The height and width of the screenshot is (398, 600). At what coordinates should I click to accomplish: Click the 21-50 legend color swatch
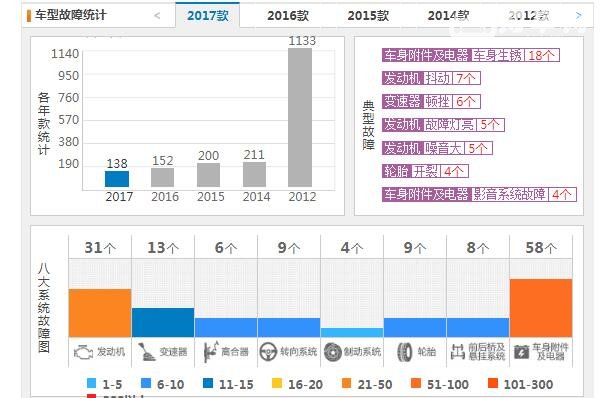coord(346,383)
